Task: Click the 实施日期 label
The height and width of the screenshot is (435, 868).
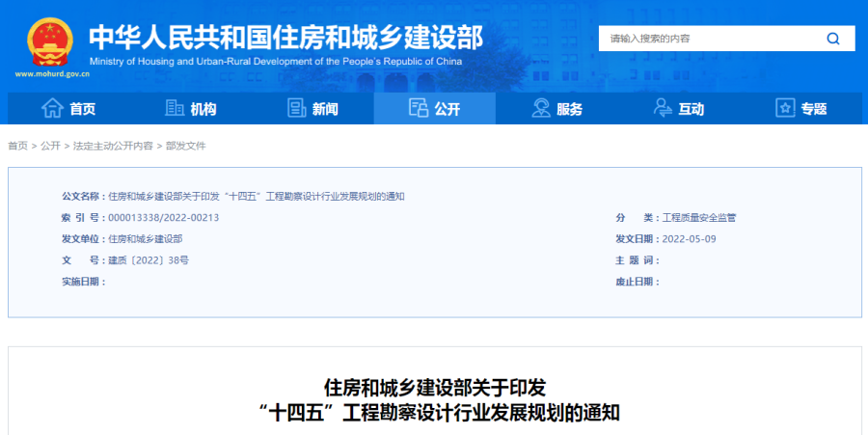Action: pyautogui.click(x=84, y=282)
